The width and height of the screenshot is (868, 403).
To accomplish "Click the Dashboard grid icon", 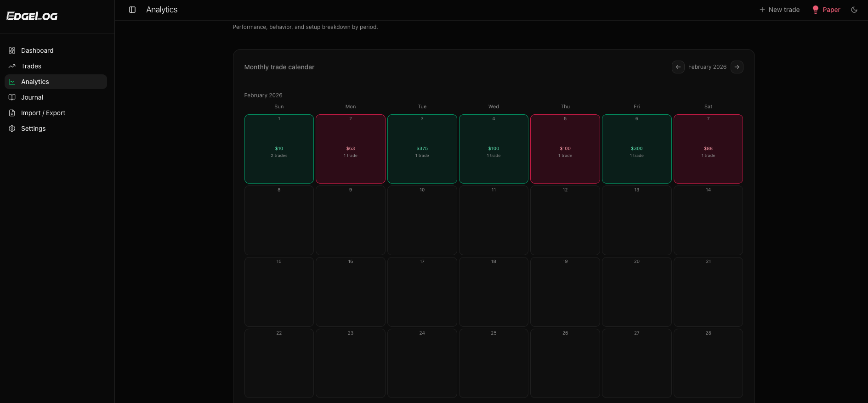I will point(12,50).
